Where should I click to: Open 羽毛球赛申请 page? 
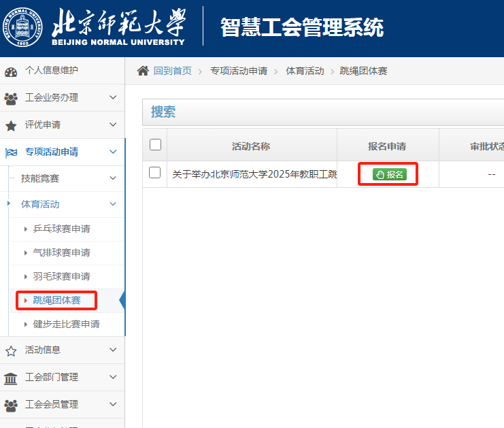[x=67, y=276]
